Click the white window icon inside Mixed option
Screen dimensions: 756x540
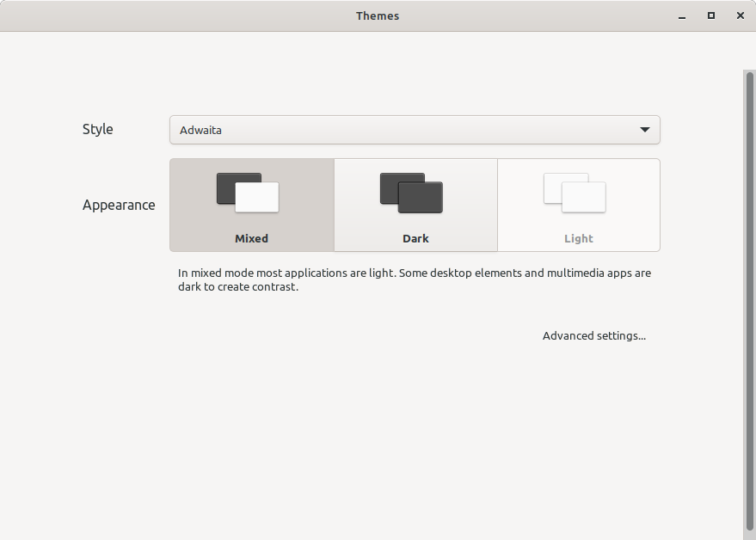pyautogui.click(x=257, y=197)
